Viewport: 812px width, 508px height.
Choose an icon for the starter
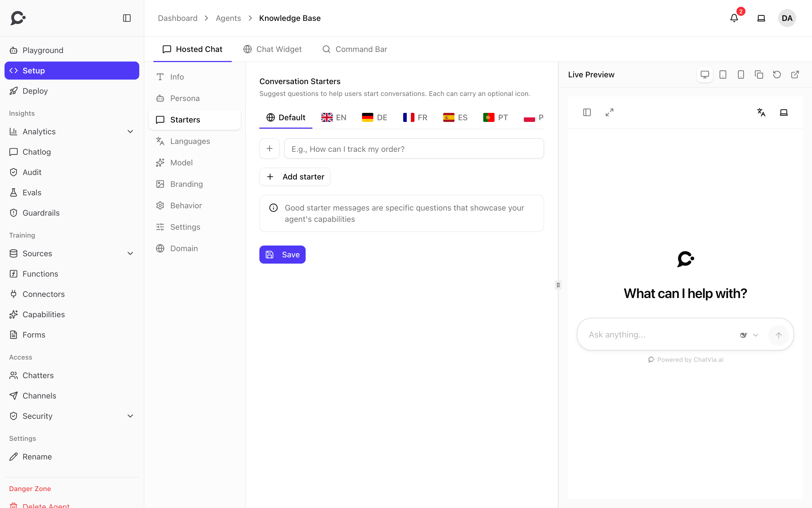270,148
